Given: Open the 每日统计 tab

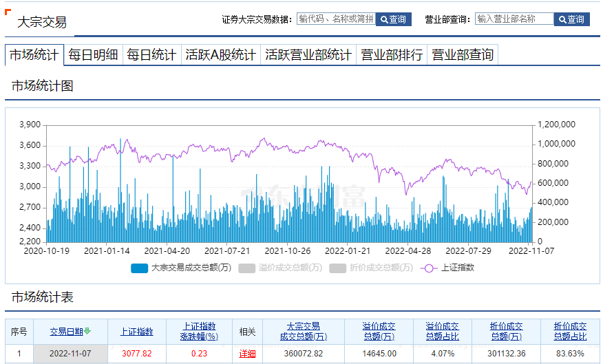Looking at the screenshot, I should point(151,55).
